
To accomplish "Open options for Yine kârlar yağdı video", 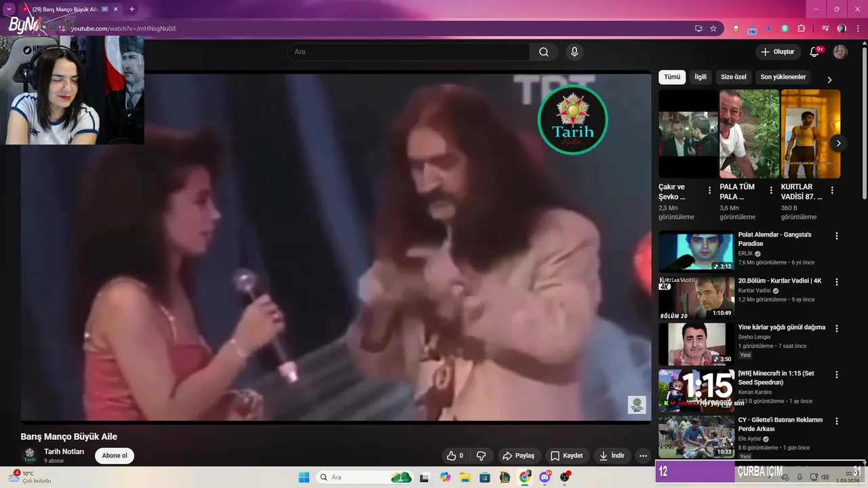I will [x=837, y=328].
